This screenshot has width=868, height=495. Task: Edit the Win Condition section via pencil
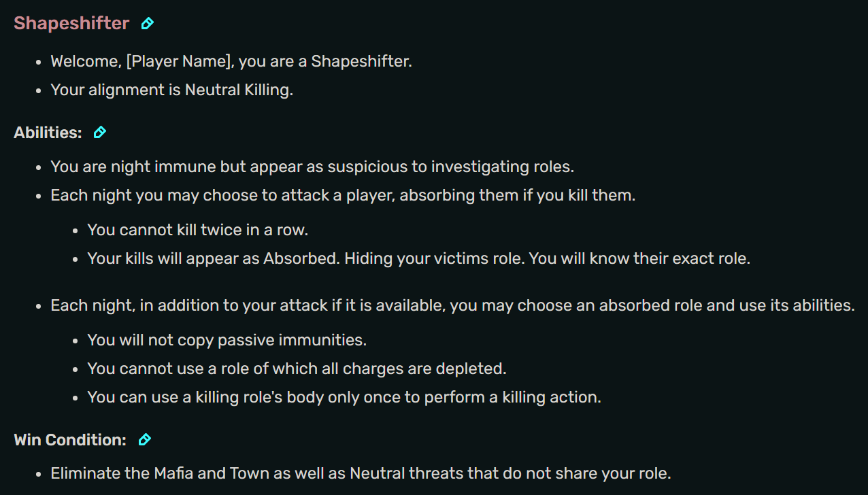pos(144,440)
